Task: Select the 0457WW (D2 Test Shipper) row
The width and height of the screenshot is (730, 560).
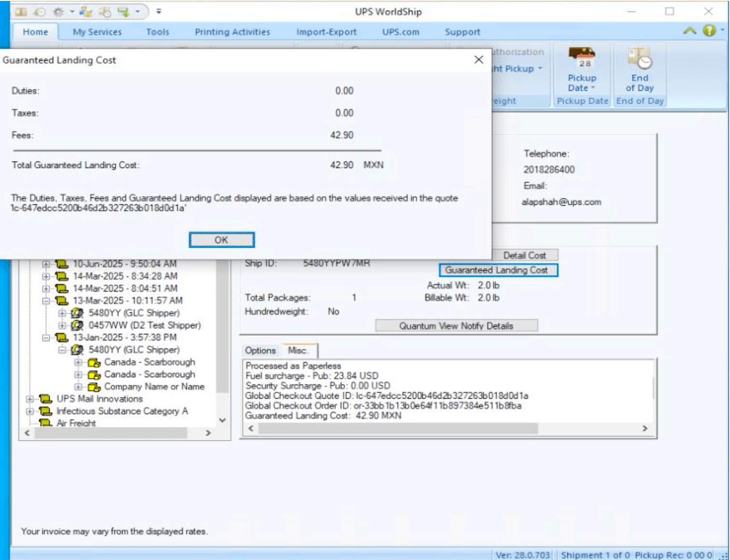Action: pos(144,325)
